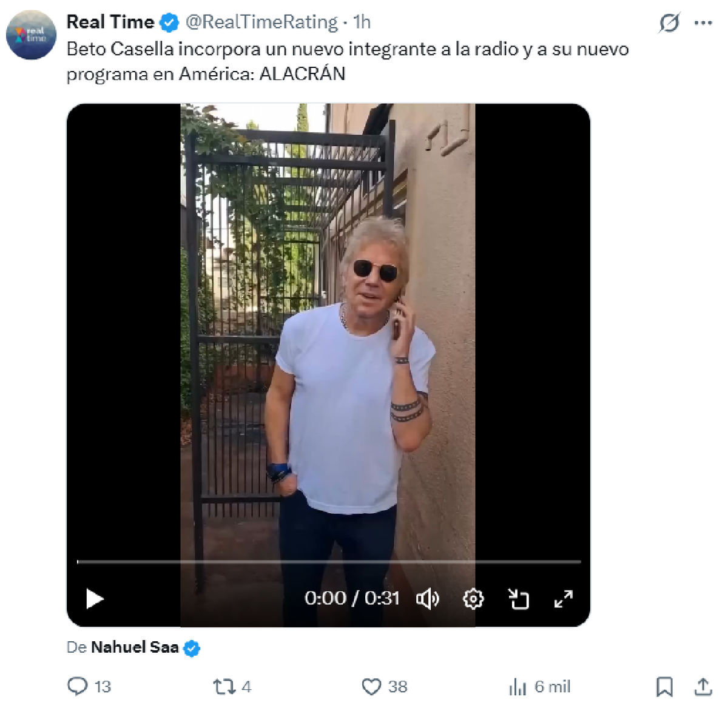
Task: Open the Grok explain icon
Action: (x=669, y=23)
